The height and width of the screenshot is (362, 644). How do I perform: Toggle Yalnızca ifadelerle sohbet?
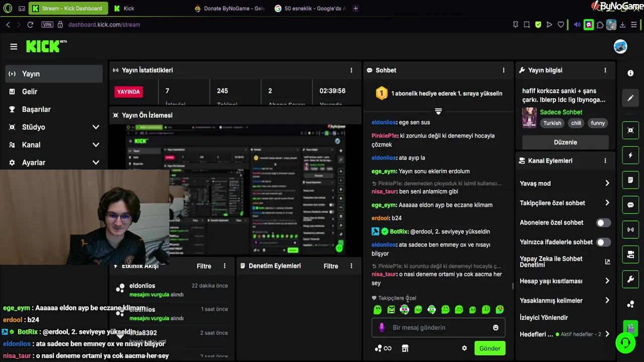pos(603,242)
